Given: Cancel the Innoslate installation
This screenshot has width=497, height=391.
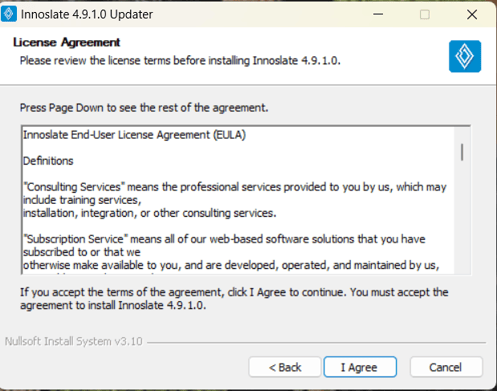Looking at the screenshot, I should point(446,367).
